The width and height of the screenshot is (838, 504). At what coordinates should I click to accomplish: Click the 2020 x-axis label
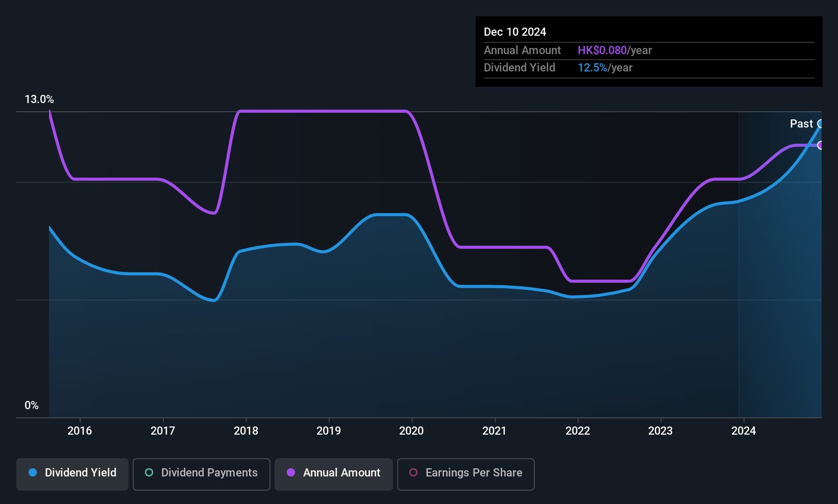pos(411,431)
